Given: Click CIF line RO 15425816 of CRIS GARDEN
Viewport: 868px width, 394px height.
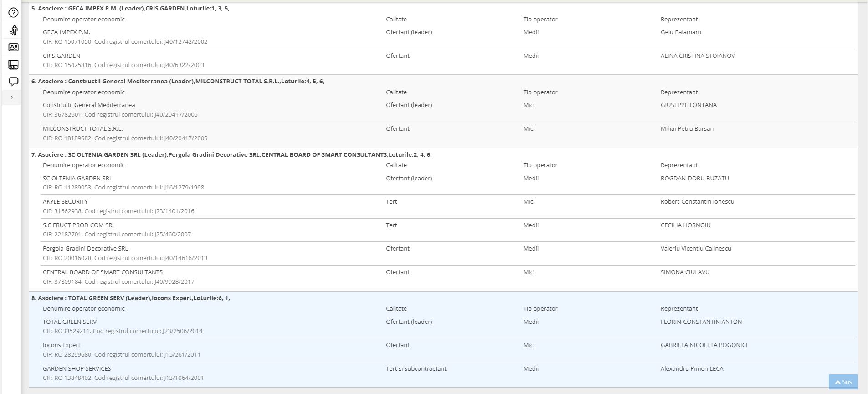Looking at the screenshot, I should tap(123, 65).
